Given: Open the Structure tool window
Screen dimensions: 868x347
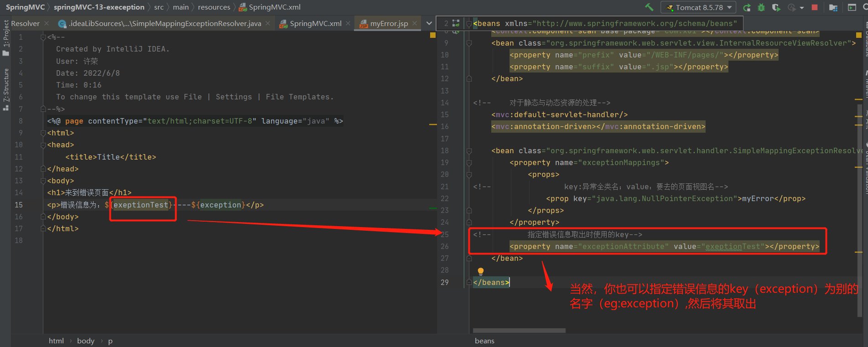Looking at the screenshot, I should [5, 89].
